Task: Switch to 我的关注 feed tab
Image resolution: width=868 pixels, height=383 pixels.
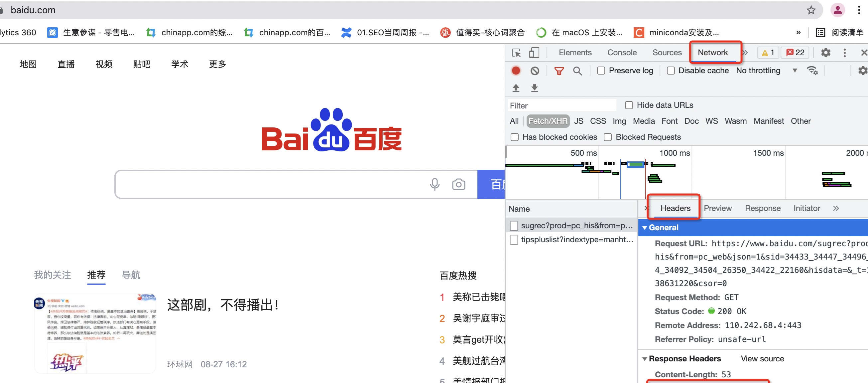Action: [x=52, y=275]
